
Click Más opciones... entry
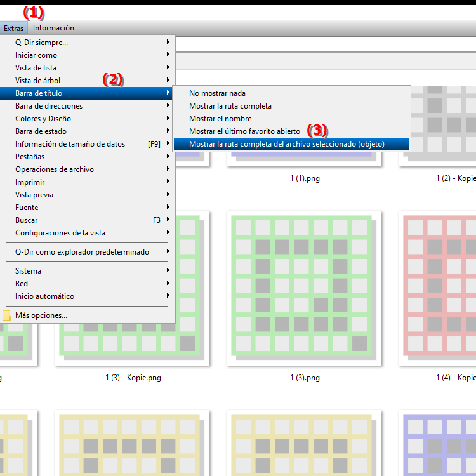(88, 315)
